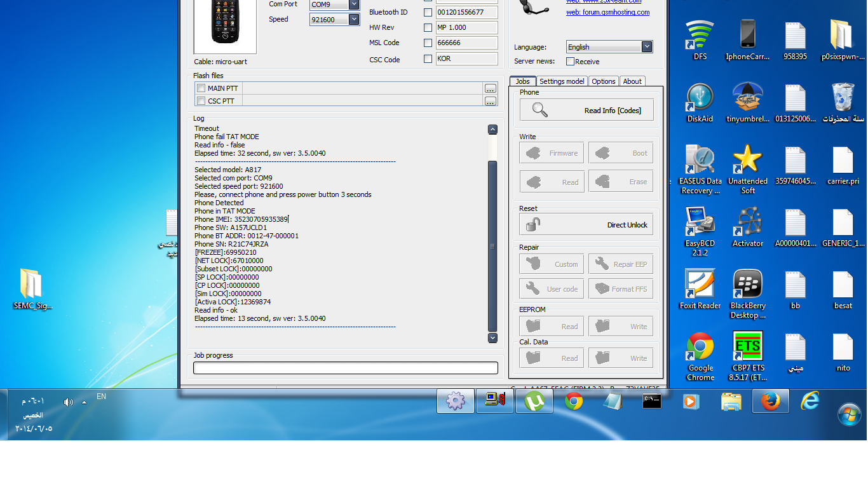Viewport: 868px width, 488px height.
Task: Enable the CSC PTT flash file checkbox
Action: 201,101
